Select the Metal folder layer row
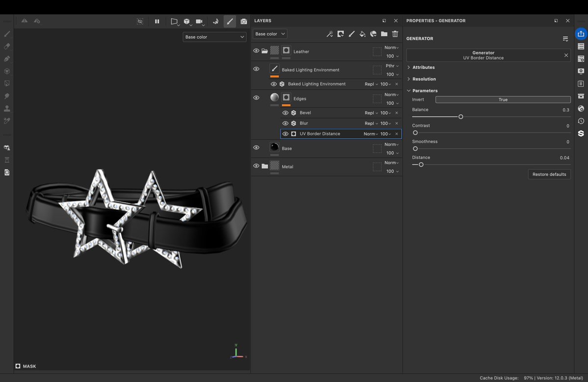588x382 pixels. pyautogui.click(x=327, y=167)
